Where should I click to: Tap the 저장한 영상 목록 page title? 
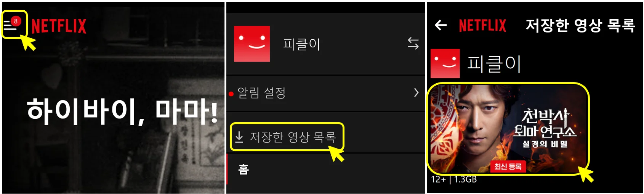[580, 26]
